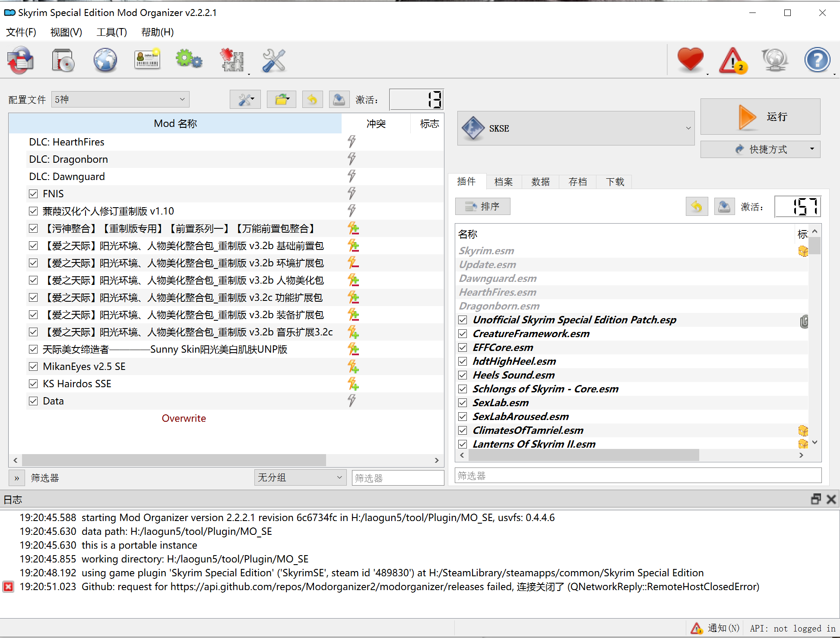Viewport: 840px width, 638px height.
Task: Click the Install Mod from archive icon
Action: [x=63, y=60]
